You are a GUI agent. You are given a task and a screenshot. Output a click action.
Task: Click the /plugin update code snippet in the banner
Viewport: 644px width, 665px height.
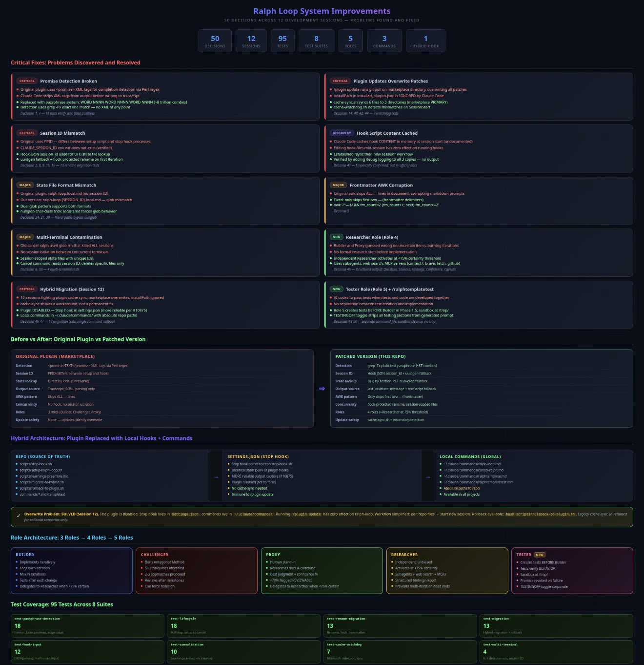[307, 514]
